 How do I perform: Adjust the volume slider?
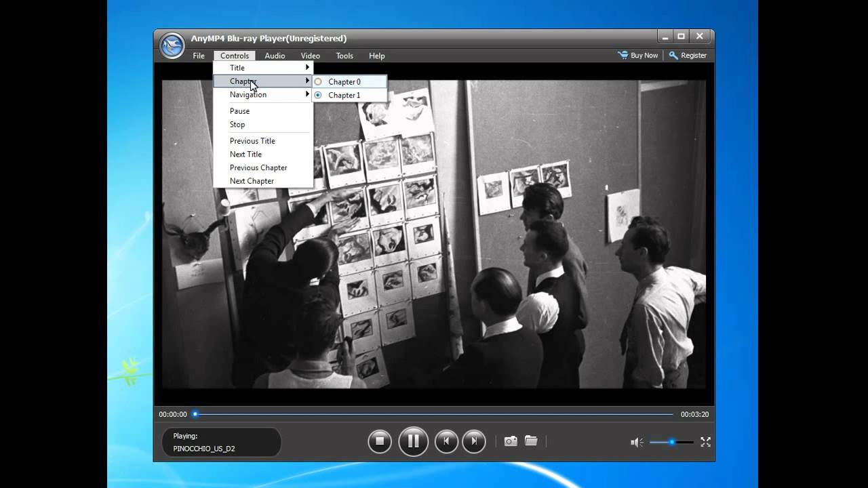coord(671,442)
